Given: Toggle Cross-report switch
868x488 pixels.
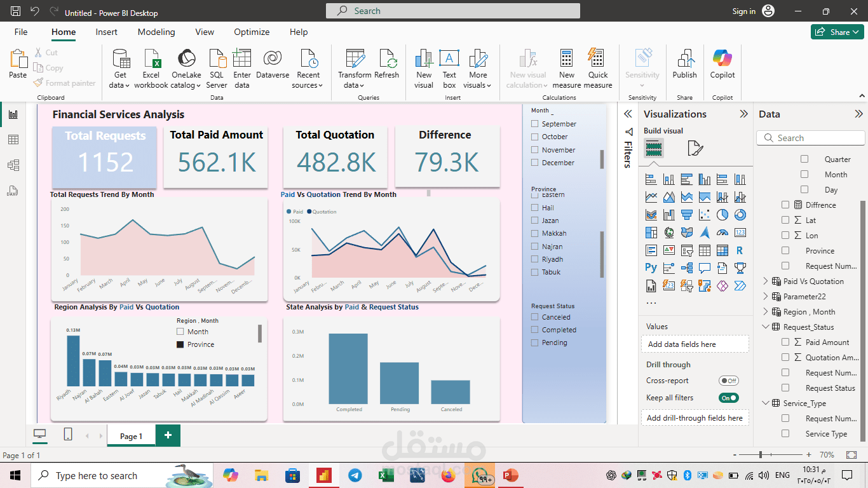Looking at the screenshot, I should pyautogui.click(x=728, y=381).
